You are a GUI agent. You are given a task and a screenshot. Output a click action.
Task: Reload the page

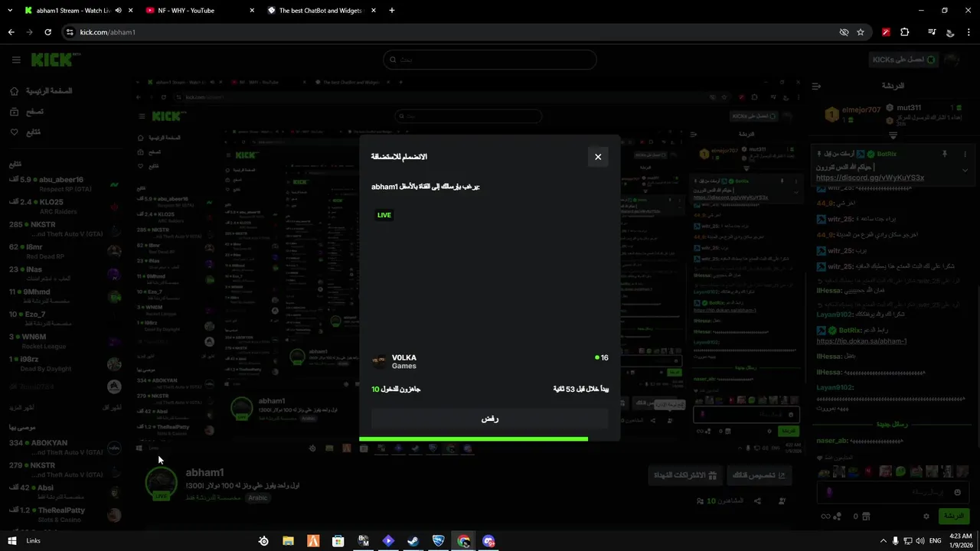click(x=47, y=32)
